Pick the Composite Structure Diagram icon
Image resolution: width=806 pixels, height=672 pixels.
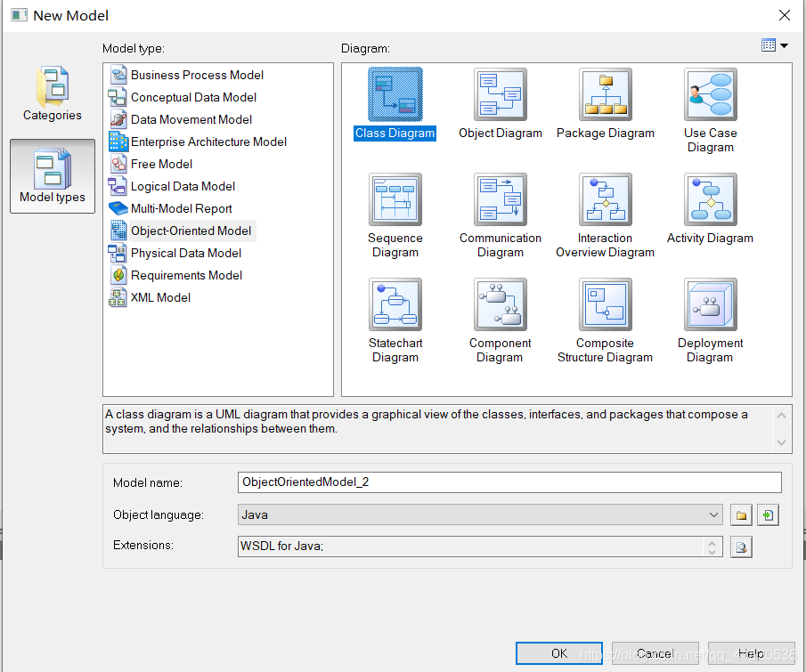coord(606,304)
